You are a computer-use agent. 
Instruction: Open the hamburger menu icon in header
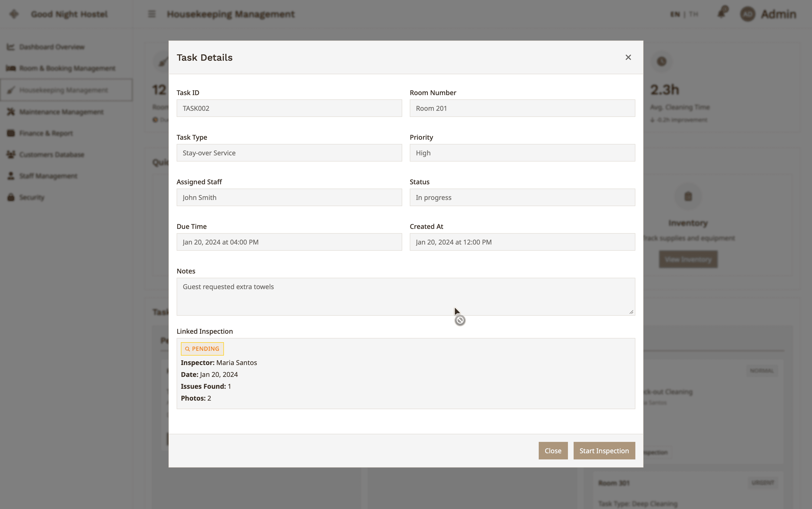click(x=152, y=14)
